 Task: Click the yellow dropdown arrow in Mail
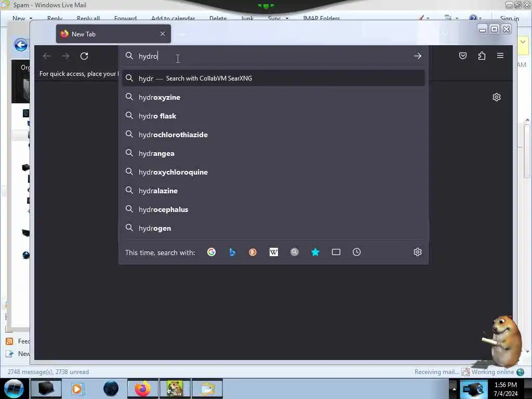[523, 42]
